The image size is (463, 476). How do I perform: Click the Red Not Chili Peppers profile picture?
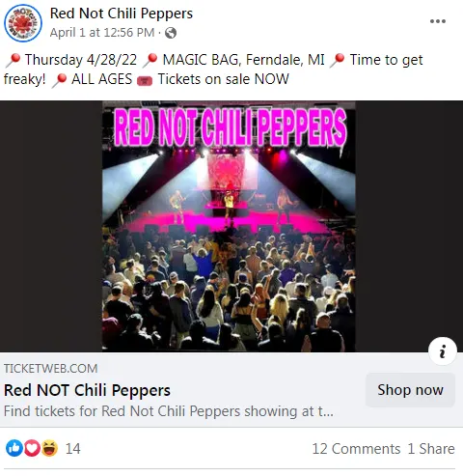tap(23, 23)
